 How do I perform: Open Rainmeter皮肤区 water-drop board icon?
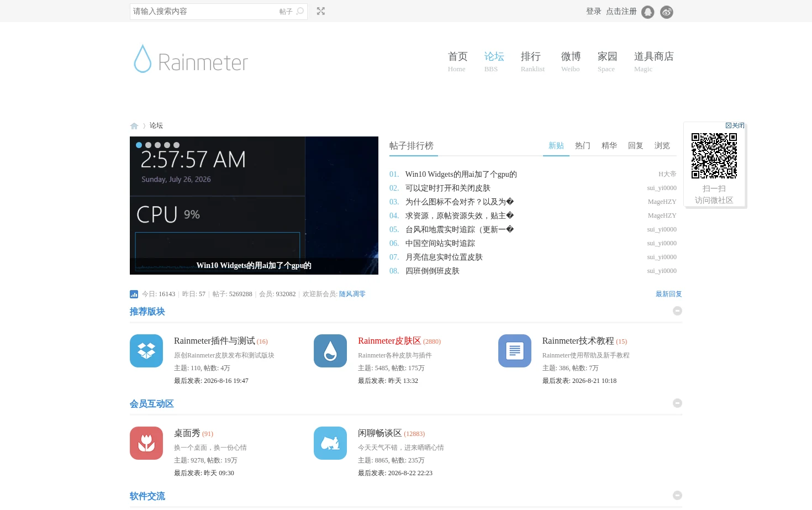(x=330, y=351)
